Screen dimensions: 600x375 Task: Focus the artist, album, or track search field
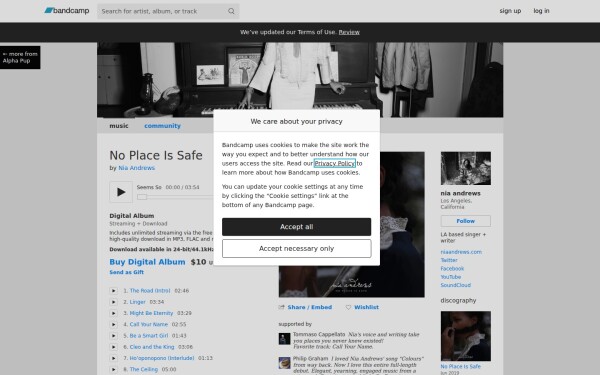pos(168,11)
